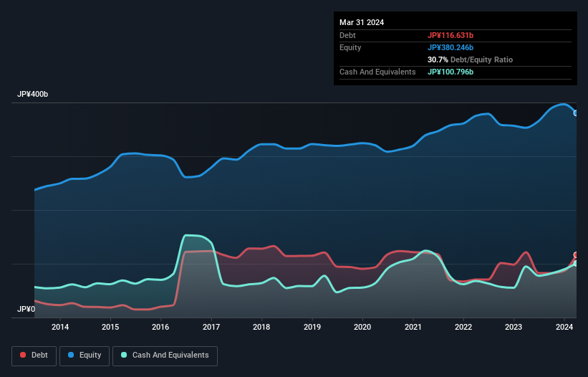Toggle the Equity series legend button
588x377 pixels.
pos(85,355)
